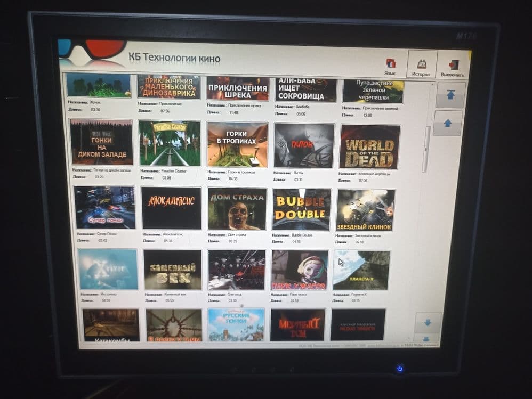Viewport: 532px width, 399px height.
Task: Choose the Приключения Шрека movie thumbnail
Action: (238, 88)
